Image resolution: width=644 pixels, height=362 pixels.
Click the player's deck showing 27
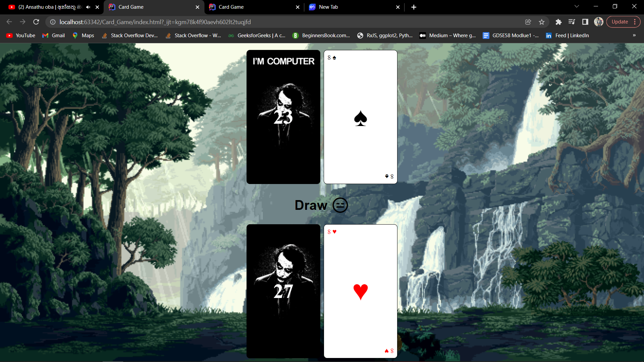(x=283, y=291)
